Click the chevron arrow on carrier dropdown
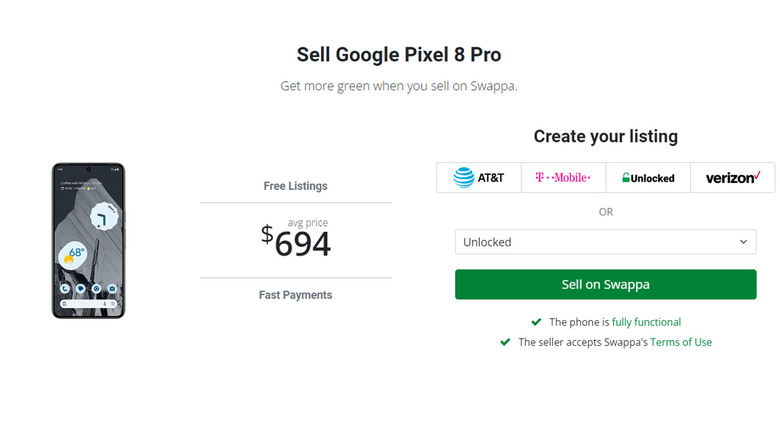780x438 pixels. (743, 242)
